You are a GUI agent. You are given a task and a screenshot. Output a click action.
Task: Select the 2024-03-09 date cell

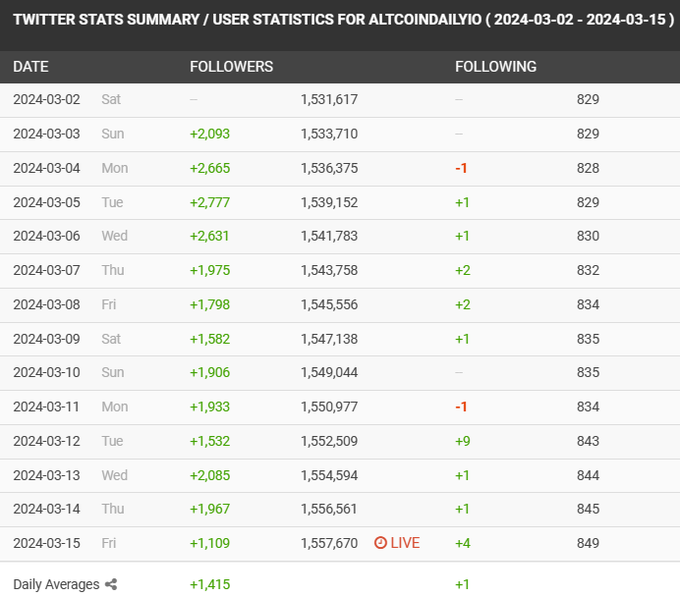click(x=46, y=339)
